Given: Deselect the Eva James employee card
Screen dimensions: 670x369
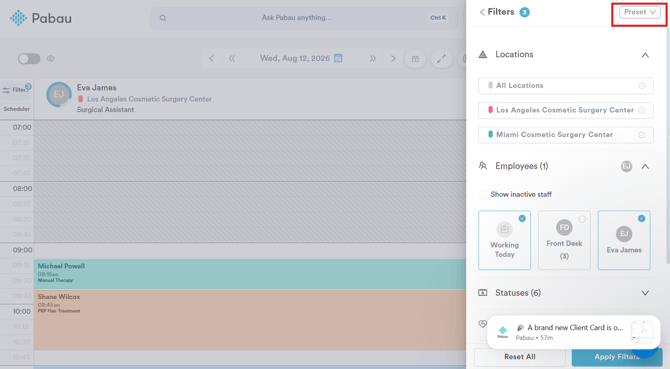Looking at the screenshot, I should [624, 240].
